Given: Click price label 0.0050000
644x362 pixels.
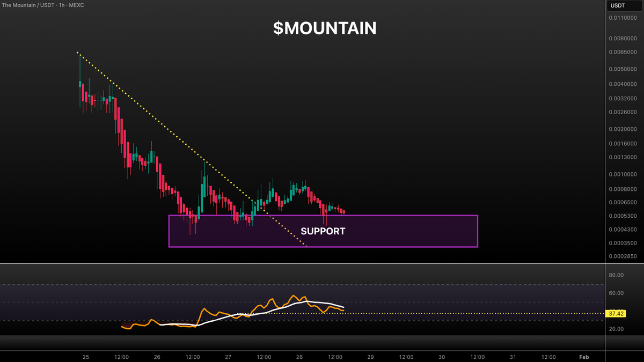Looking at the screenshot, I should [x=623, y=69].
